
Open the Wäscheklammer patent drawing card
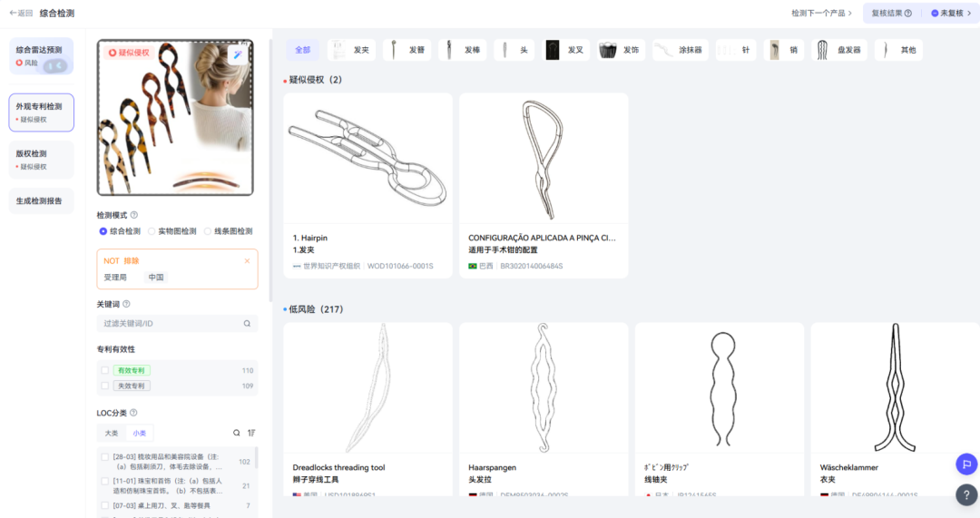pyautogui.click(x=895, y=408)
